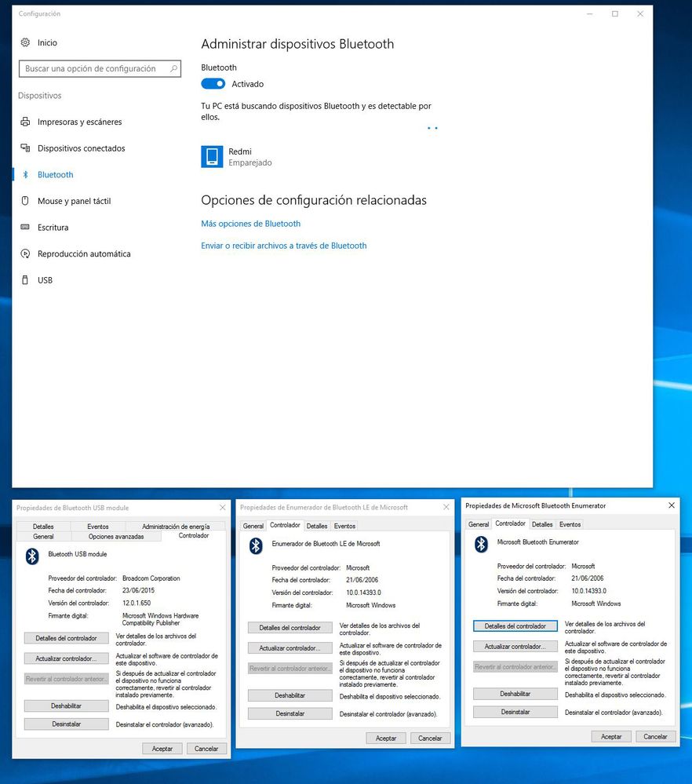This screenshot has height=784, width=692.
Task: Click Detalles del controlador in Microsoft Bluetooth Enumerator
Action: [515, 626]
